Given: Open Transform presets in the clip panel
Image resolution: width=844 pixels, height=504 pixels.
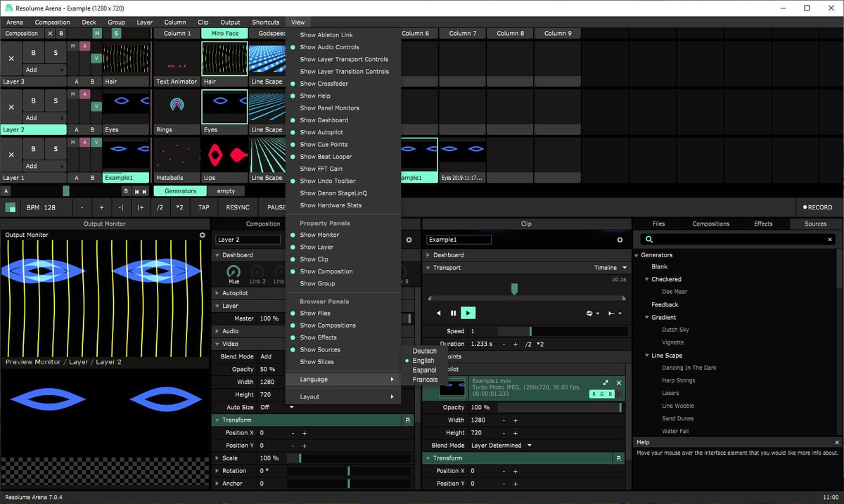Looking at the screenshot, I should [619, 458].
